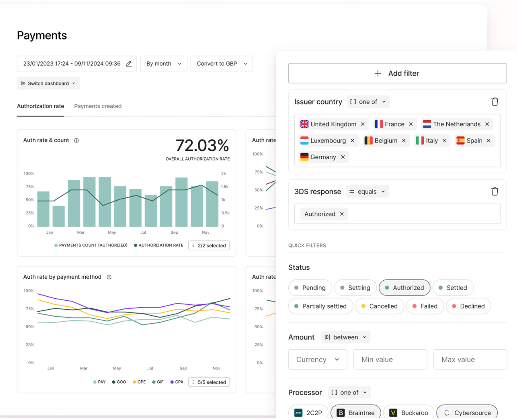Expand the Switch dashboard menu
The width and height of the screenshot is (517, 420).
(x=49, y=83)
